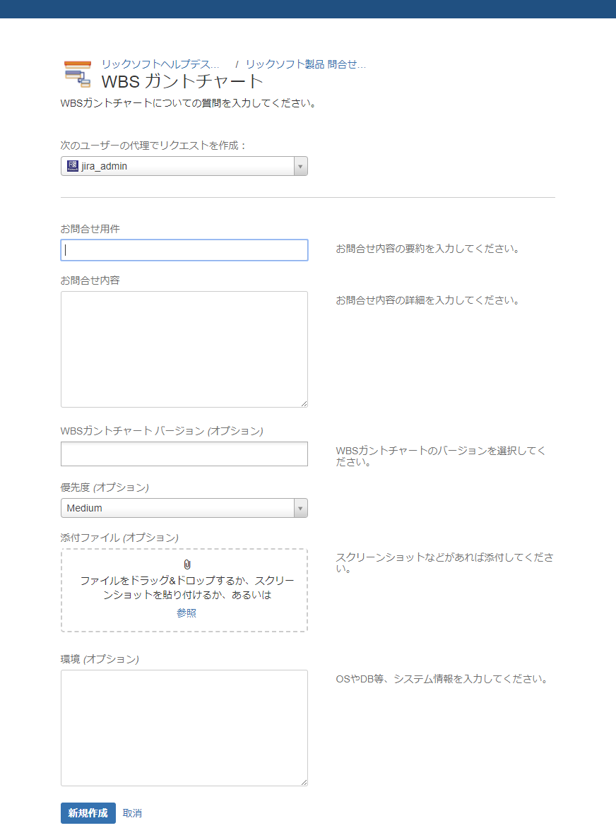Open the リックソフトヘルプデス... breadcrumb link

(160, 64)
